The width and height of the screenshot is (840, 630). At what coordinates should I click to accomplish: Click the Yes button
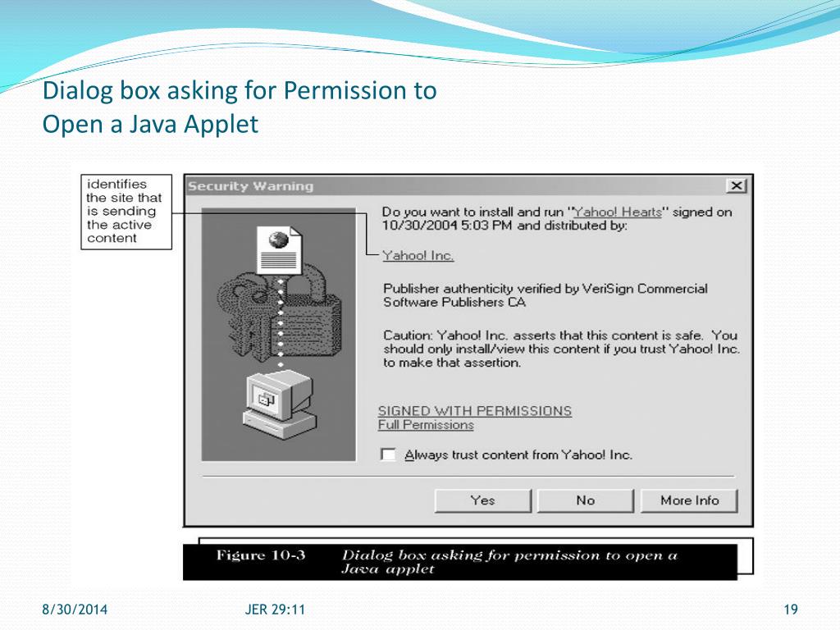point(482,500)
